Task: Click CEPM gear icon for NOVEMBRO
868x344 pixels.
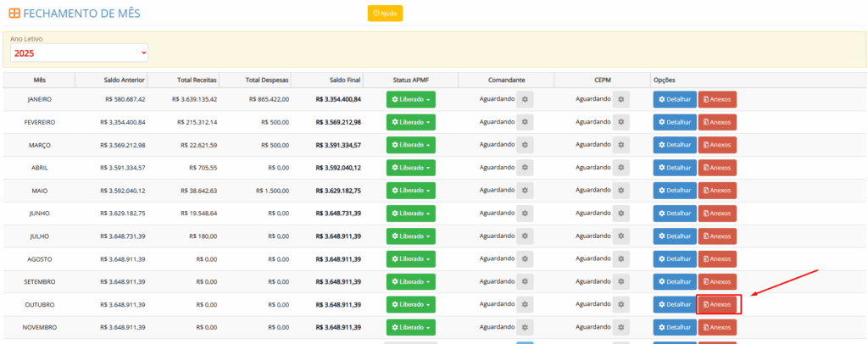Action: click(620, 327)
